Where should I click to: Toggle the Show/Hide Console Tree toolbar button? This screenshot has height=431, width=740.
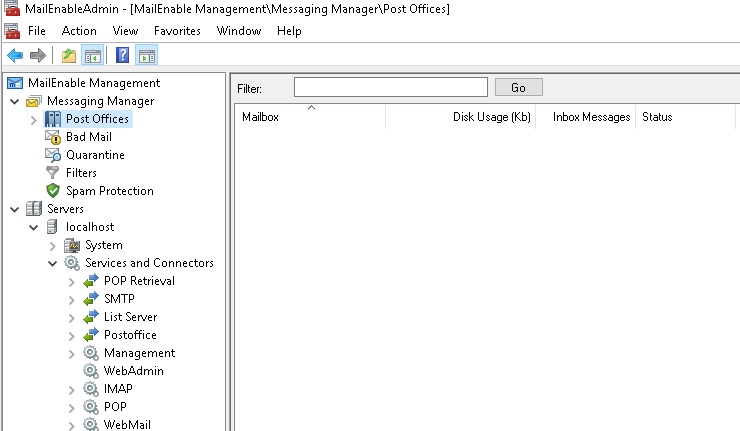pyautogui.click(x=90, y=56)
